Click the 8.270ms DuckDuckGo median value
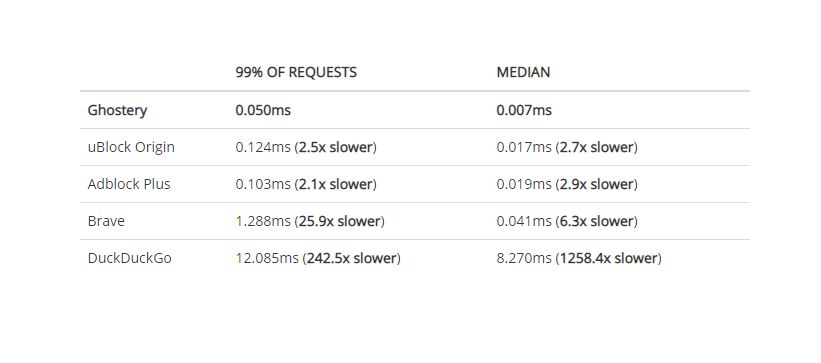The width and height of the screenshot is (821, 363). pyautogui.click(x=524, y=258)
